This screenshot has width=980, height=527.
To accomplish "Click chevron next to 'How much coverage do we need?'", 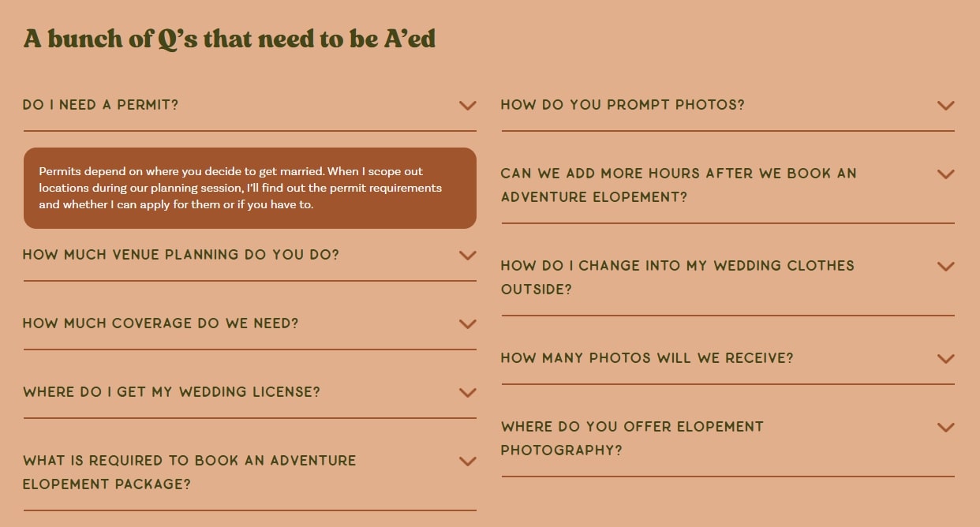I will pyautogui.click(x=467, y=324).
